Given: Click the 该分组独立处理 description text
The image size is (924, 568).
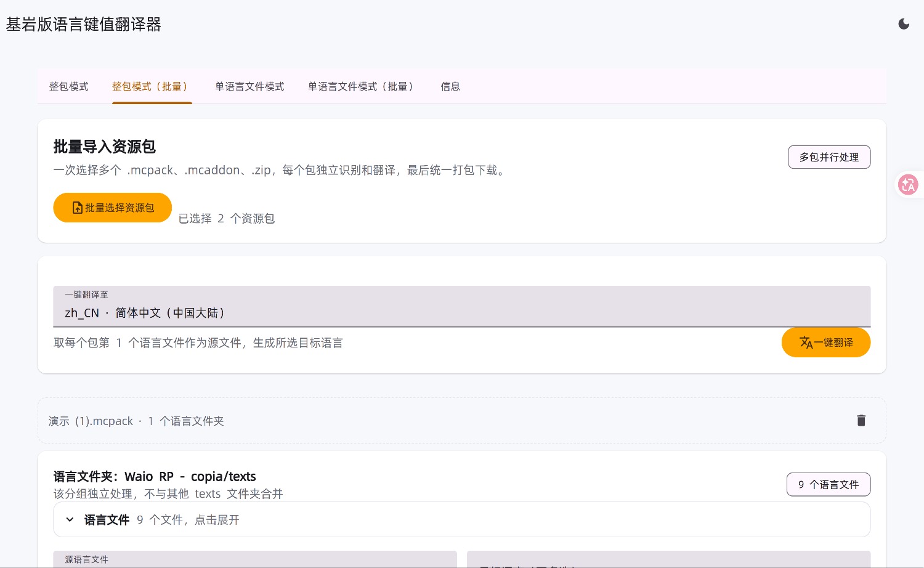Looking at the screenshot, I should 168,494.
